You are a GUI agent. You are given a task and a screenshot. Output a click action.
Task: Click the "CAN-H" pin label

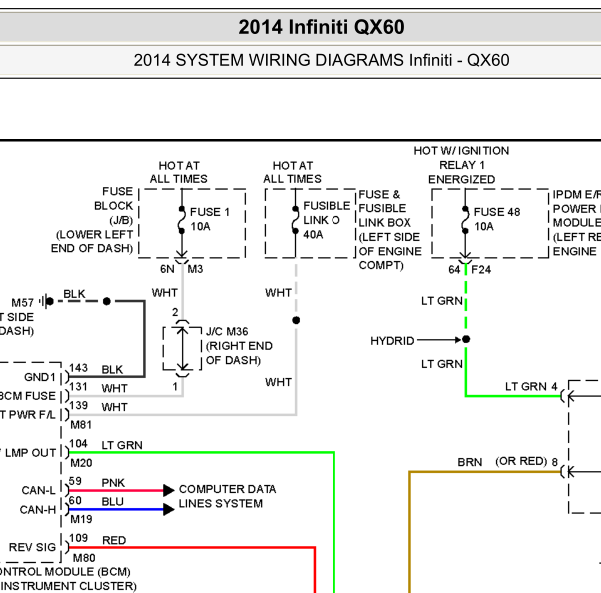[38, 510]
